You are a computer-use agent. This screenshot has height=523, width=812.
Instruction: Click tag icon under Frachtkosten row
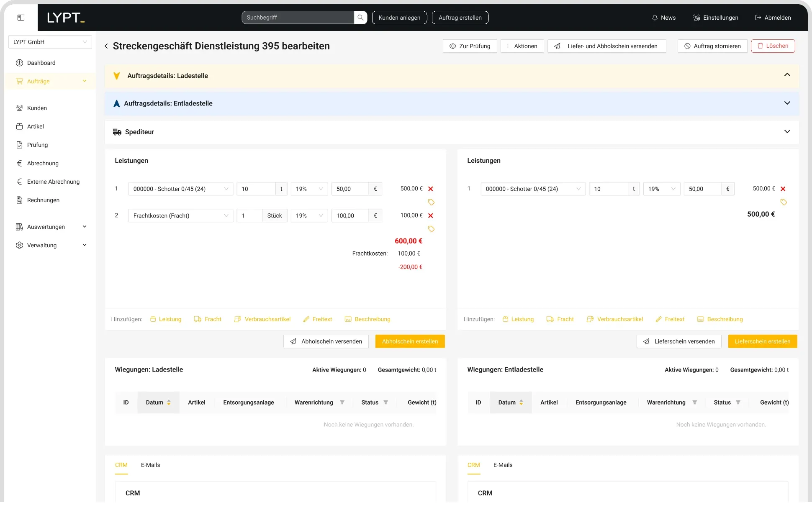tap(431, 229)
